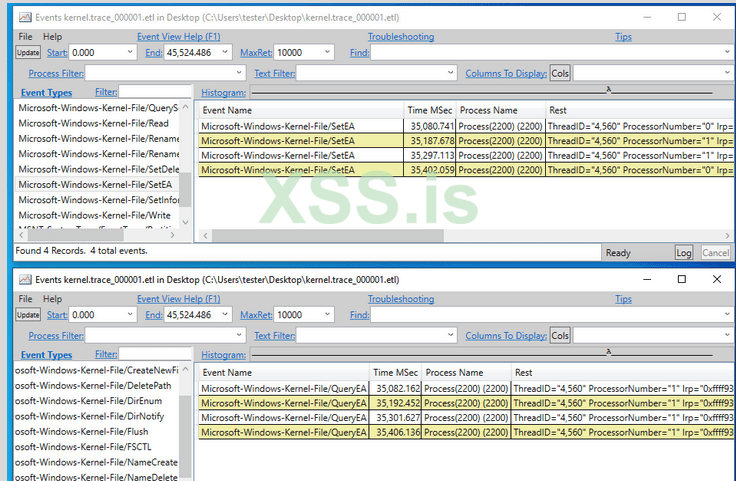The width and height of the screenshot is (736, 481).
Task: Expand the MaxRet dropdown in the bottom window
Action: (328, 314)
